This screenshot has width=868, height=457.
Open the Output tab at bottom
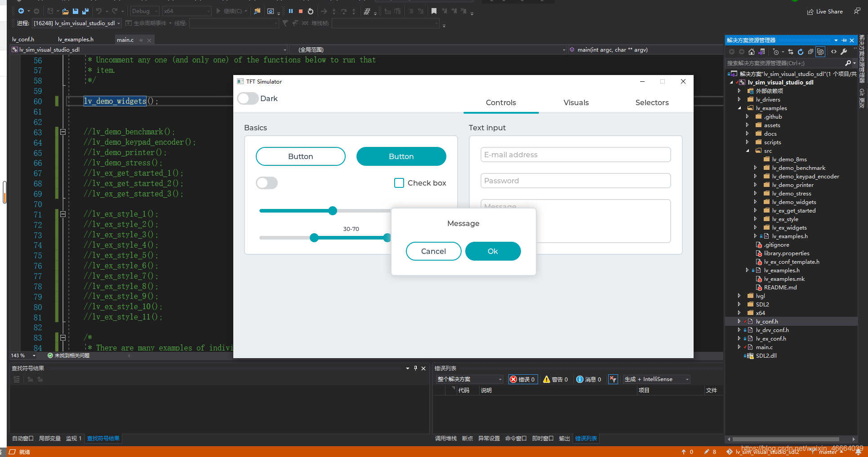tap(564, 439)
